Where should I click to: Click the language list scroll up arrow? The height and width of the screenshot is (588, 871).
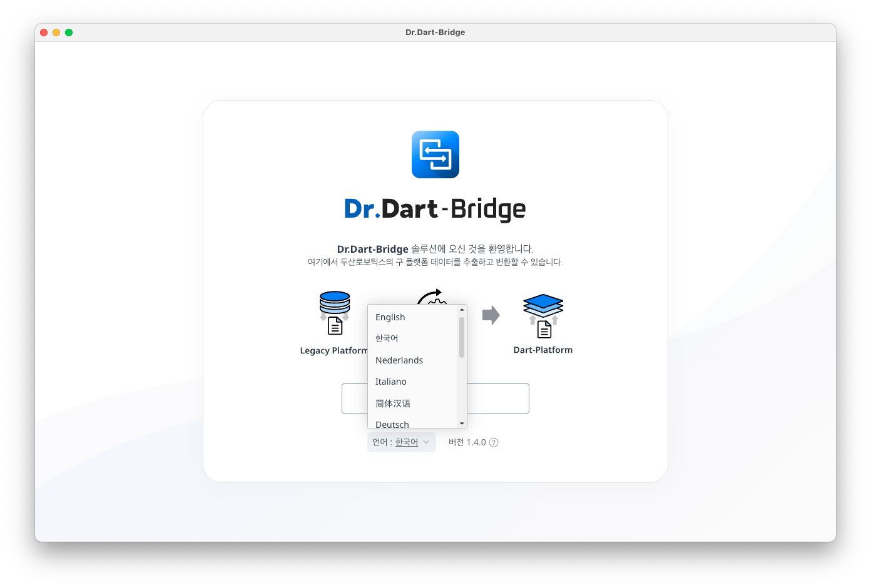point(462,310)
